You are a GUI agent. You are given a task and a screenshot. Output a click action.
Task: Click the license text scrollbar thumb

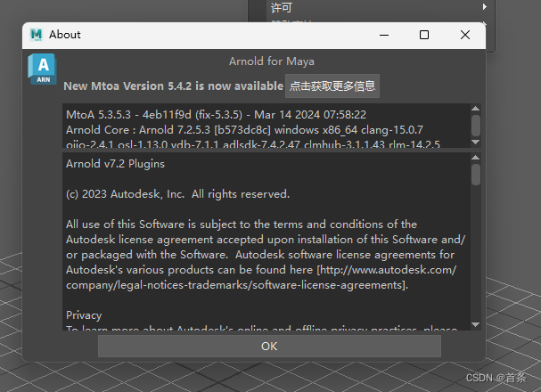[x=475, y=175]
